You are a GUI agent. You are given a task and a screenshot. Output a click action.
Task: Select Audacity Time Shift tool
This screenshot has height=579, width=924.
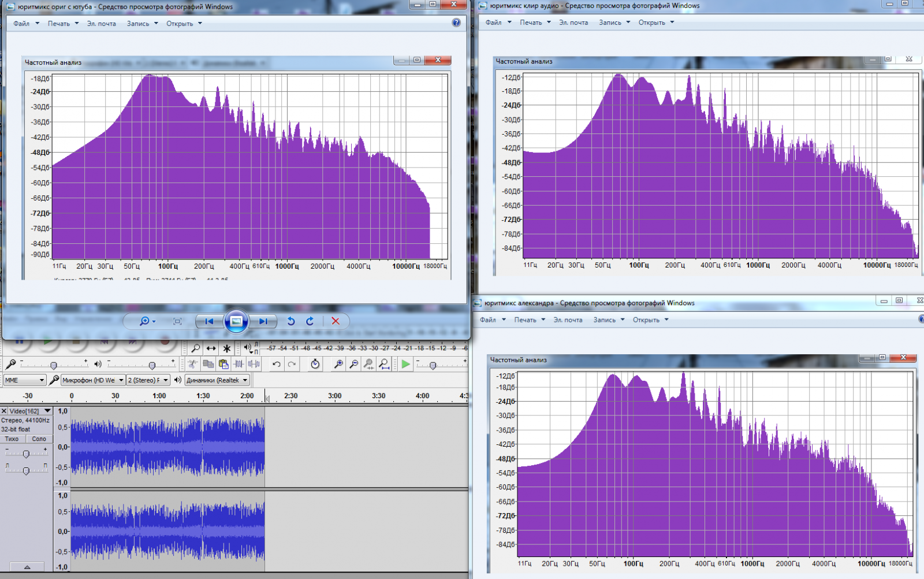point(211,348)
